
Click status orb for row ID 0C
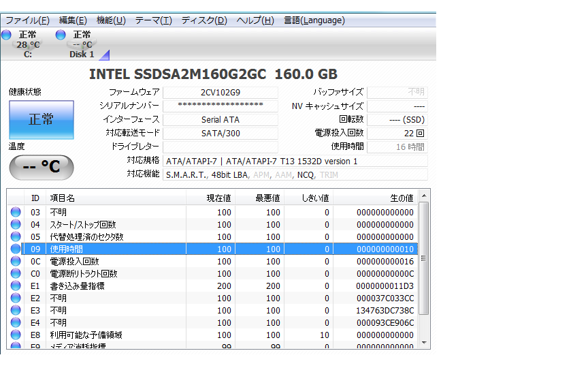tap(16, 262)
